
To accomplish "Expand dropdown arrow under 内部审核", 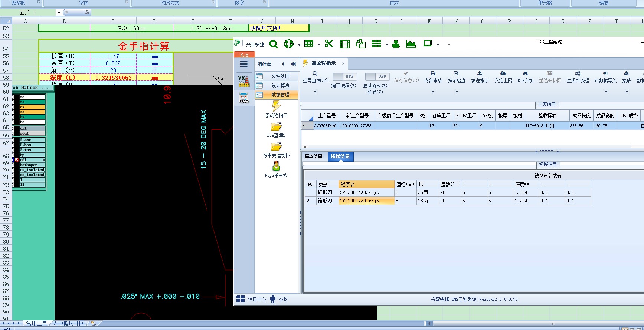I will [433, 92].
